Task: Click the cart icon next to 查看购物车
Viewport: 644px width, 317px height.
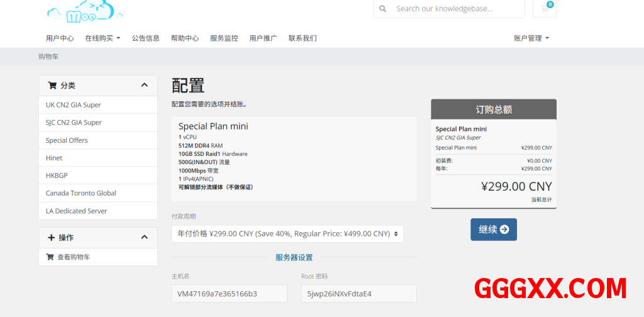Action: [50, 257]
